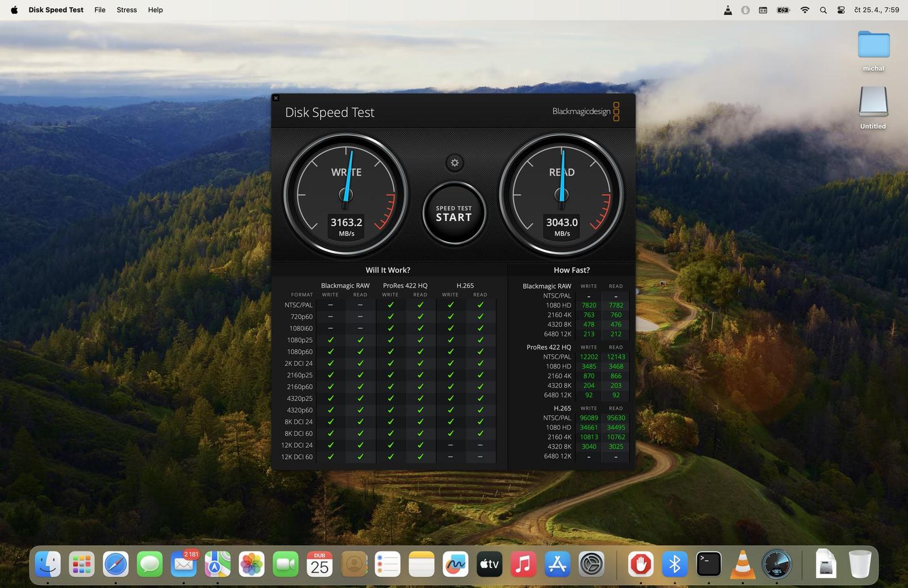Click the READ speed gauge

[x=562, y=195]
